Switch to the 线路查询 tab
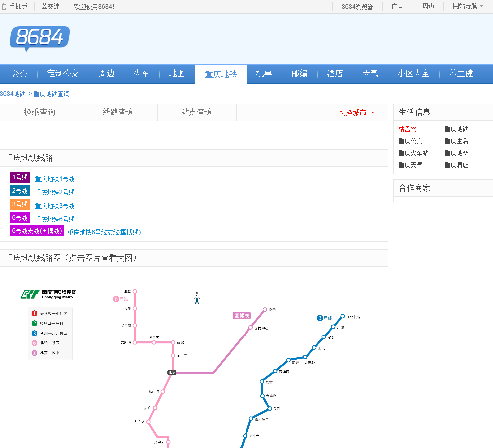The image size is (493, 448). click(x=118, y=112)
